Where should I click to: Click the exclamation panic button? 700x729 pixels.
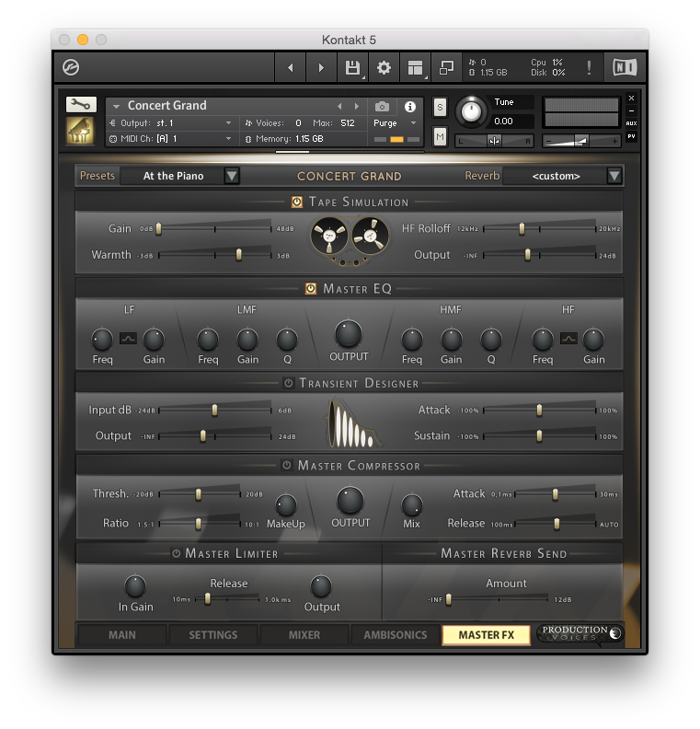pyautogui.click(x=589, y=68)
